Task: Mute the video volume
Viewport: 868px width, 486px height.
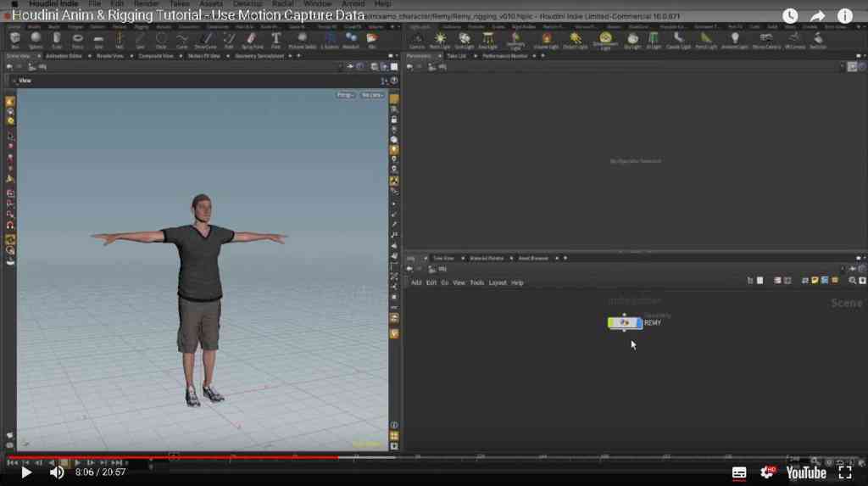Action: coord(57,472)
